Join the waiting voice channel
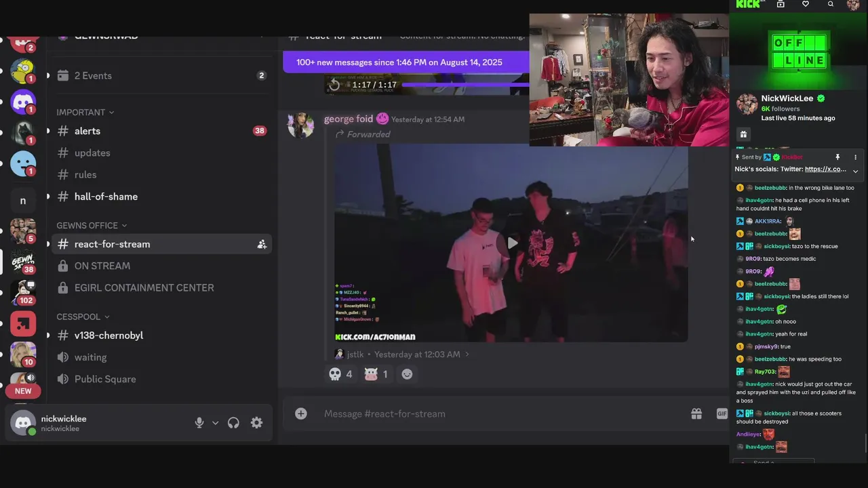Viewport: 868px width, 488px height. [162, 357]
